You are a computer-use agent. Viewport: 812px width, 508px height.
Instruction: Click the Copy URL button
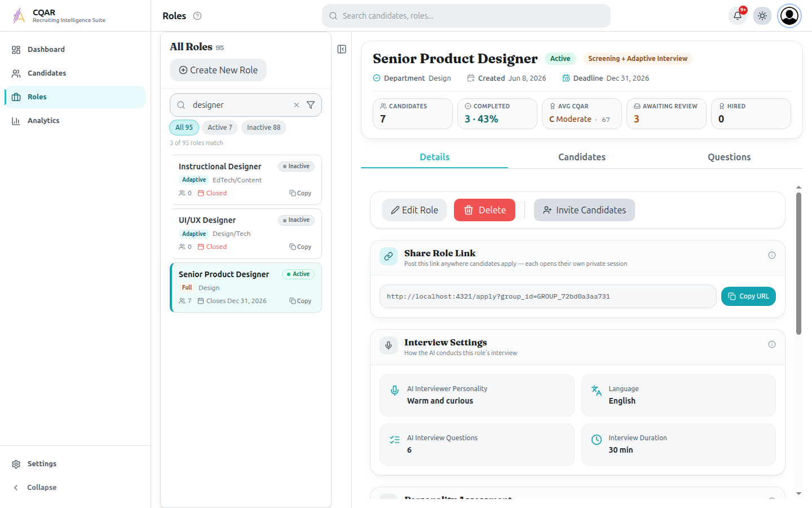tap(748, 296)
